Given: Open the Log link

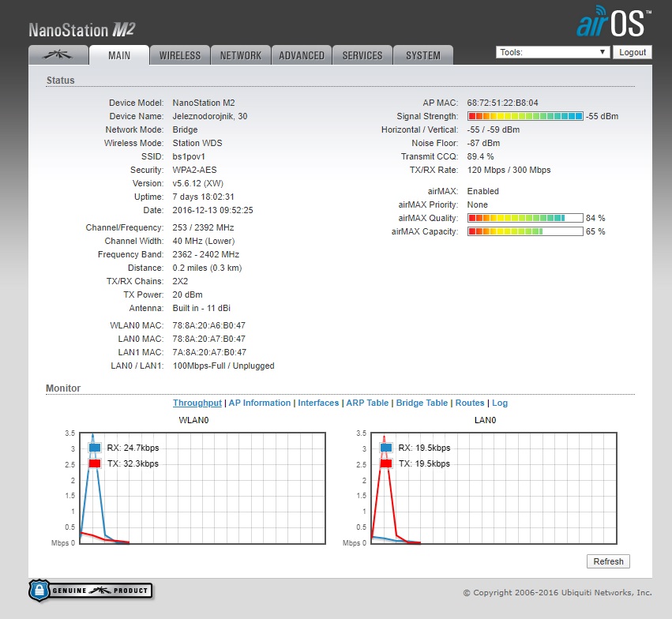Looking at the screenshot, I should tap(500, 403).
